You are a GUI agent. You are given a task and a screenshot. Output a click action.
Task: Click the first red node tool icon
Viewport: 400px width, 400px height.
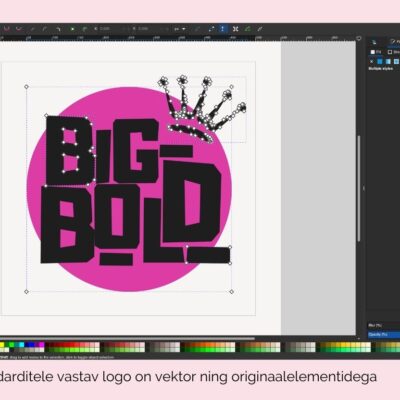(x=6, y=29)
